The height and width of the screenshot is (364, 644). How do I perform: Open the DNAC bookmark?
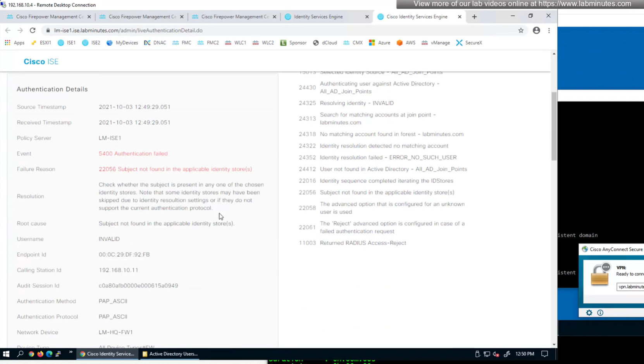[x=155, y=43]
